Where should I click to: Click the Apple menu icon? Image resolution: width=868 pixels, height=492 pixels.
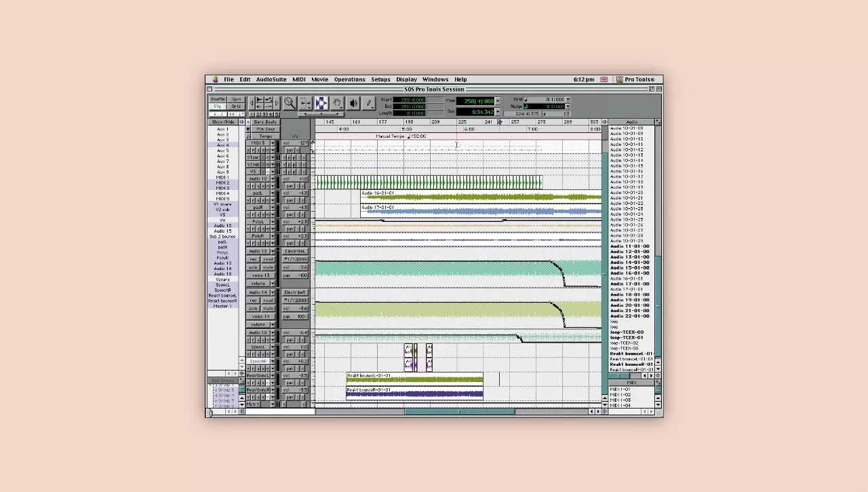point(215,79)
